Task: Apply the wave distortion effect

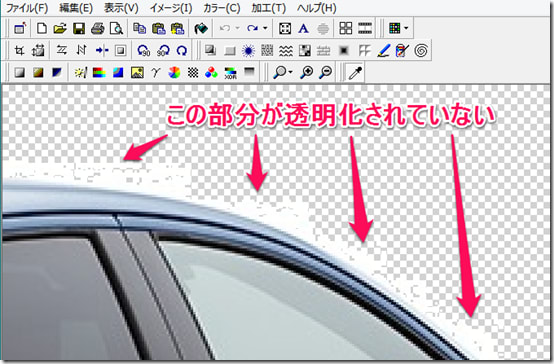Action: (286, 51)
